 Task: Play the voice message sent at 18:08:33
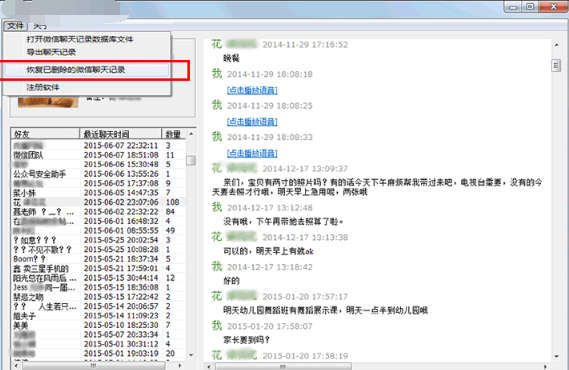(x=252, y=153)
